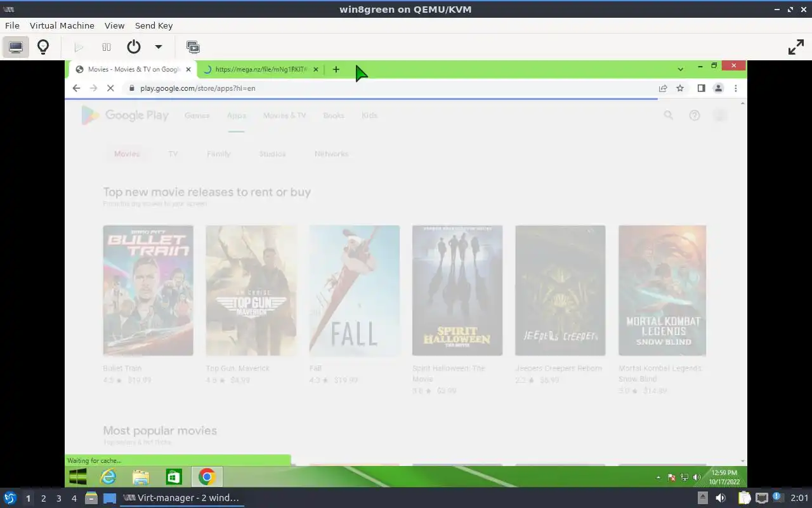Select the Networks category chip

pos(331,154)
